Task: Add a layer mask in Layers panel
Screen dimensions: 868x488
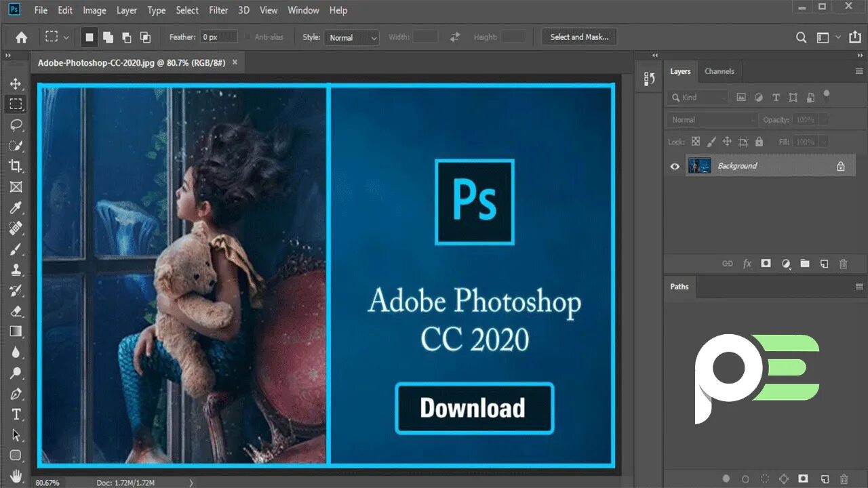Action: click(766, 264)
